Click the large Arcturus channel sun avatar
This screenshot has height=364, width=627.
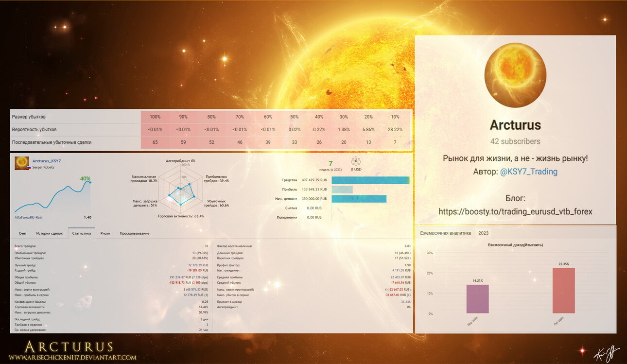(x=515, y=75)
